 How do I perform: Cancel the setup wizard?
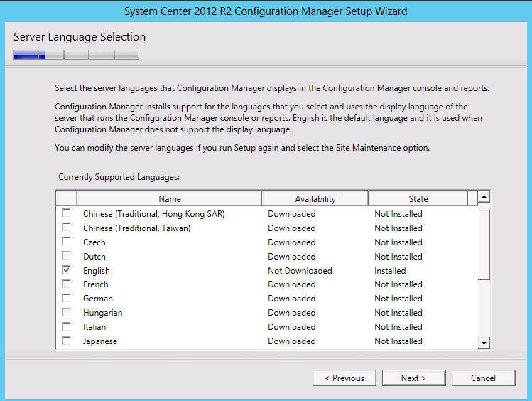point(483,378)
